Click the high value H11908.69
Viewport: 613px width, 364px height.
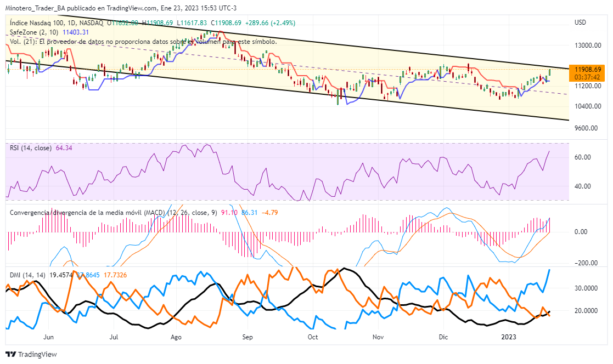(158, 23)
